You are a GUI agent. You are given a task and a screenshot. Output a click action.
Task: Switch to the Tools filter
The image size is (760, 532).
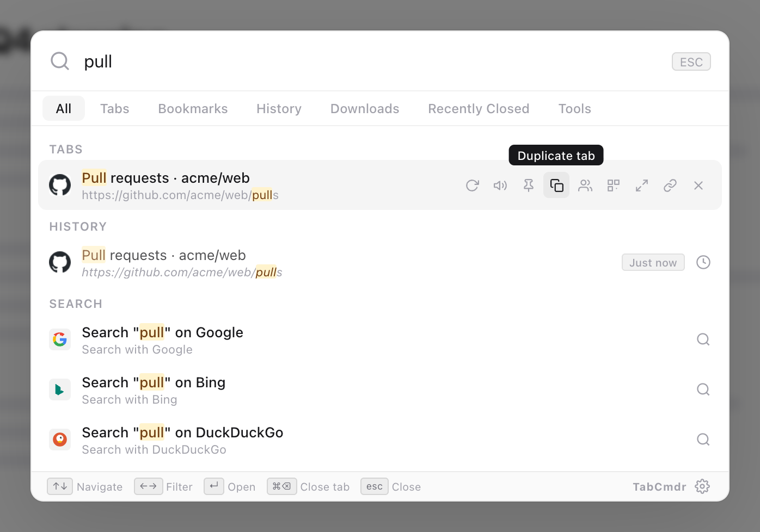pyautogui.click(x=574, y=108)
